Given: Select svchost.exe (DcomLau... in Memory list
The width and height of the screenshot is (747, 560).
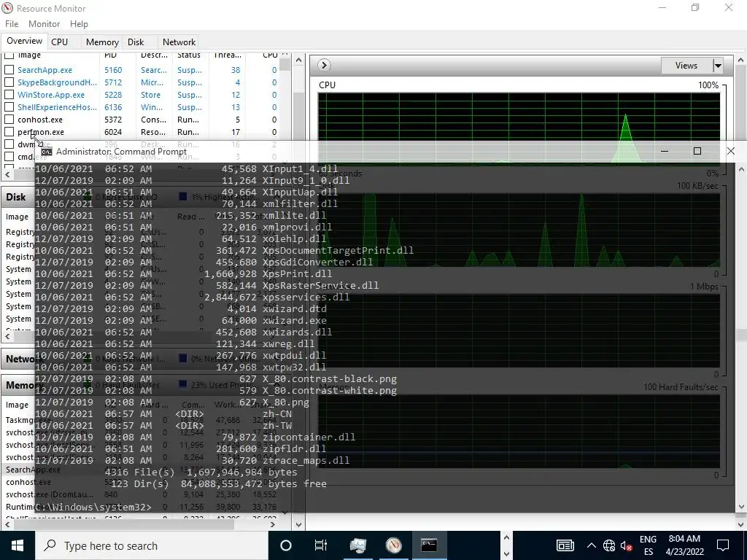Looking at the screenshot, I should pos(50,494).
